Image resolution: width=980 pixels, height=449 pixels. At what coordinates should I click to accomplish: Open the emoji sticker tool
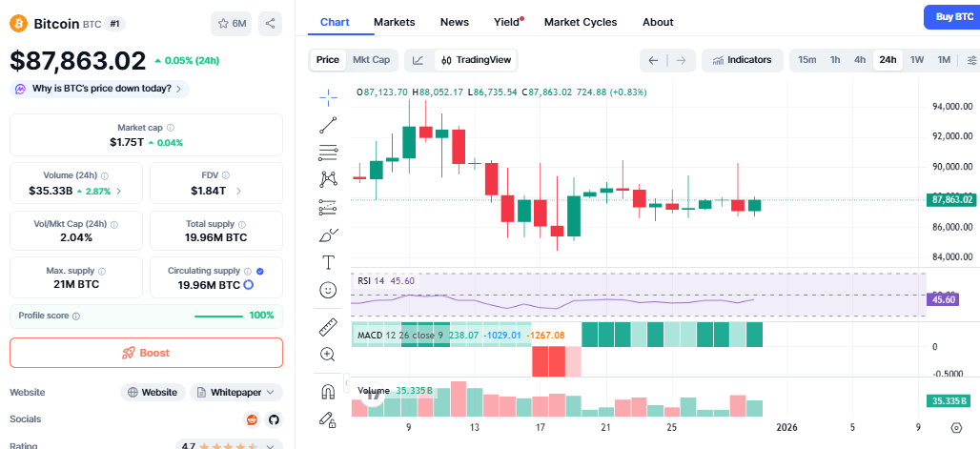tap(328, 289)
